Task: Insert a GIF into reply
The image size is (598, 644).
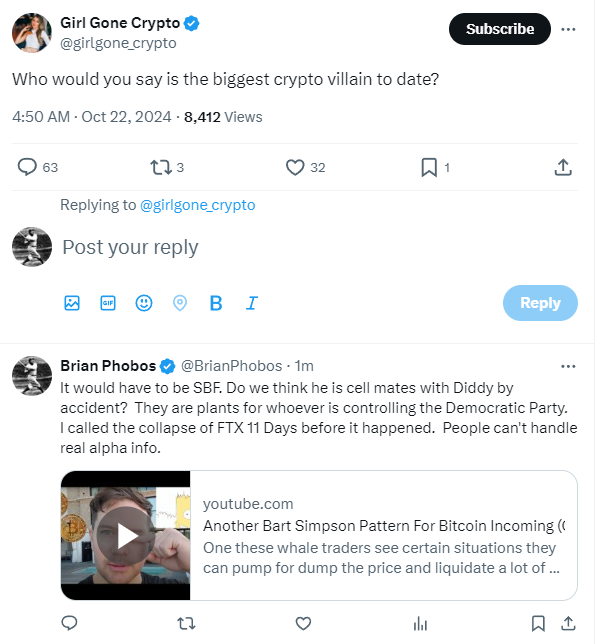Action: point(108,303)
